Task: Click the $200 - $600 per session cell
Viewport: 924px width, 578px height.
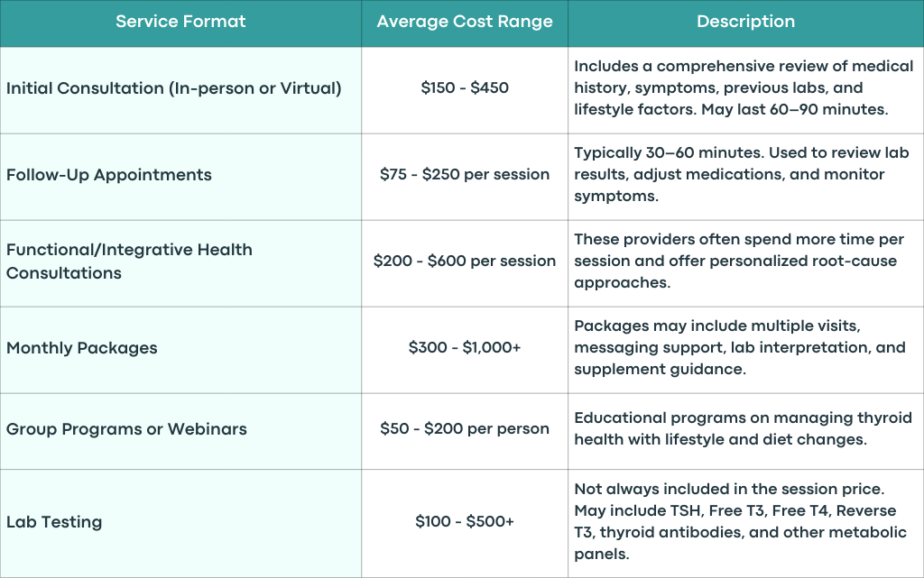Action: click(x=465, y=261)
